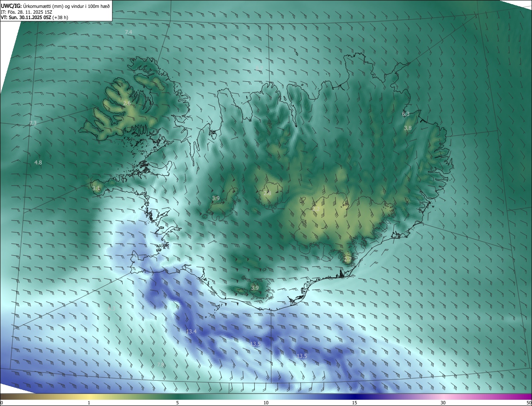532x406 pixels.
Task: Click the '30' tick on the color scale
Action: pos(443,403)
